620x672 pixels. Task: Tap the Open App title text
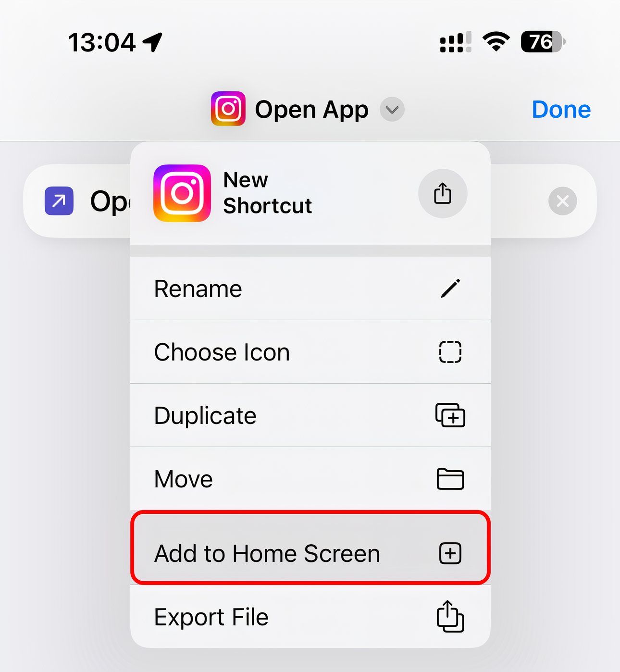point(311,110)
